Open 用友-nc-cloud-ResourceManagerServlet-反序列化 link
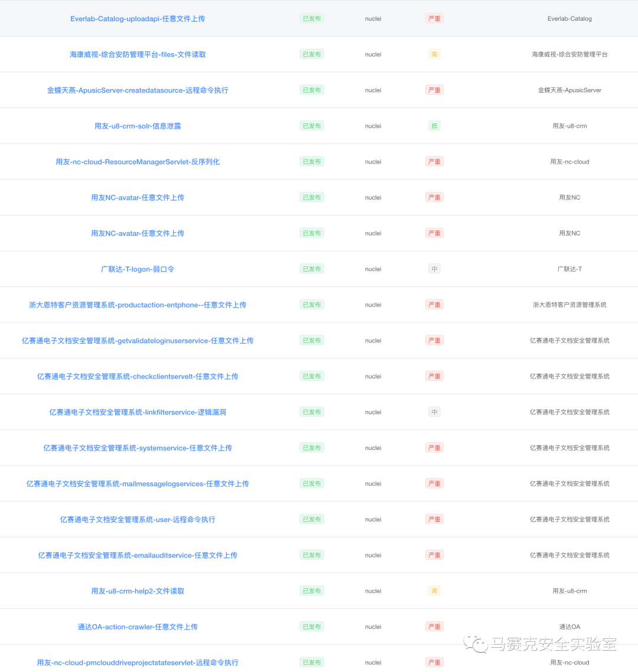Screen dimensions: 638x672 tap(138, 162)
